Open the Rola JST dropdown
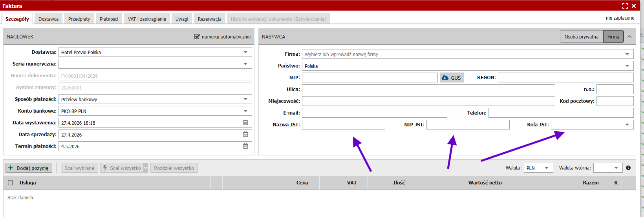 click(627, 125)
